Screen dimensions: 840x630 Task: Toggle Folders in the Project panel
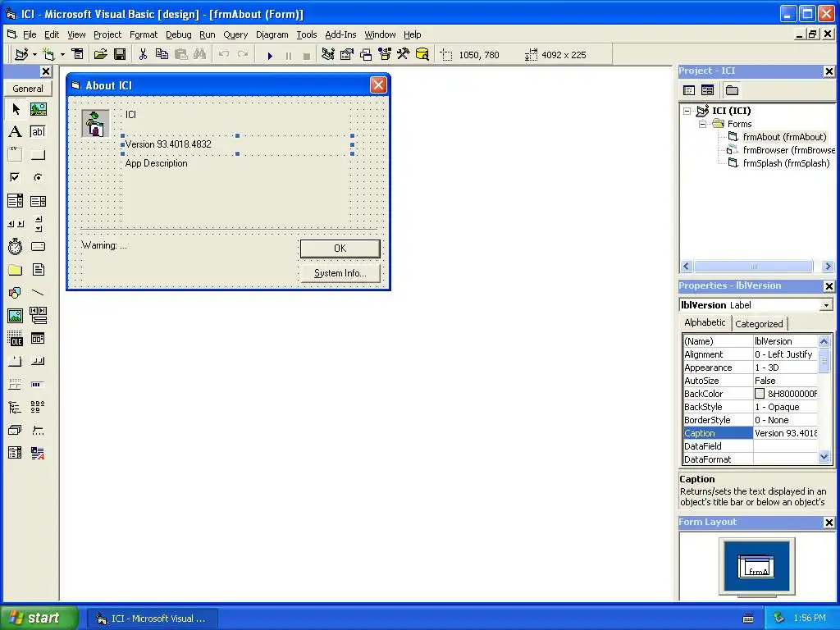tap(732, 90)
